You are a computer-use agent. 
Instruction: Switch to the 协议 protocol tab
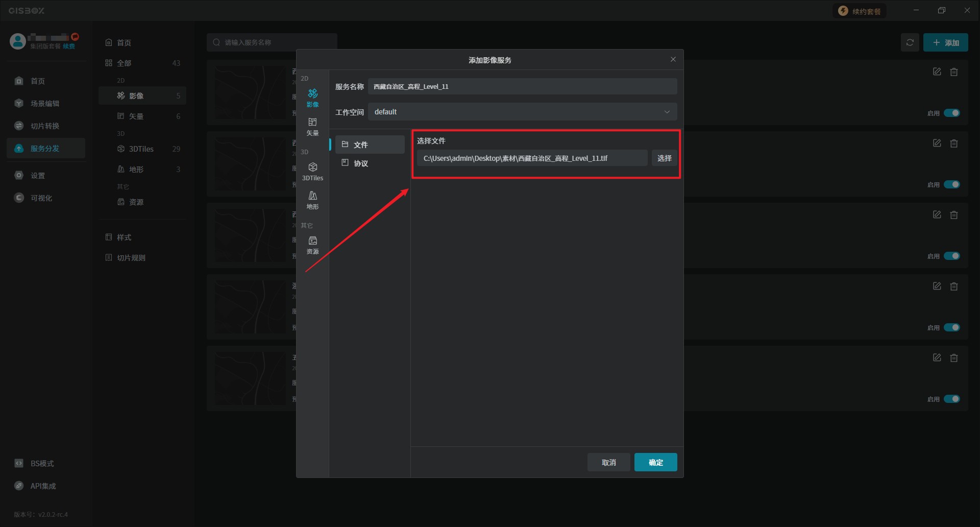click(361, 163)
